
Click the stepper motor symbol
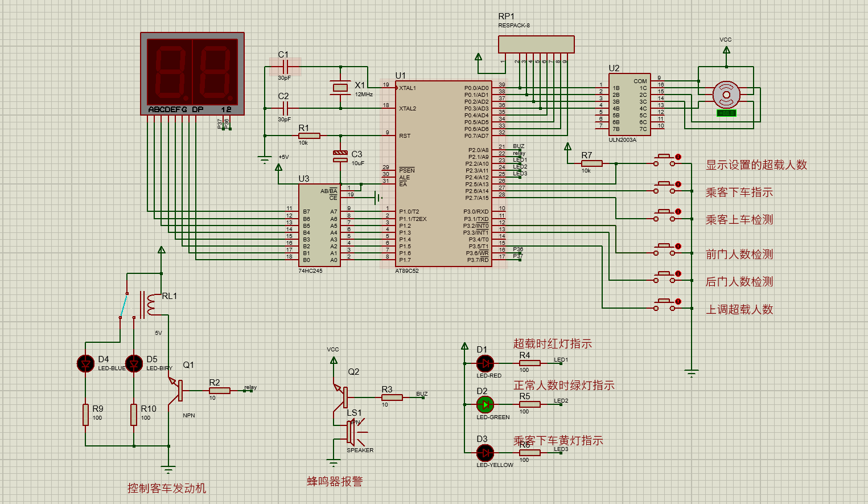click(727, 95)
